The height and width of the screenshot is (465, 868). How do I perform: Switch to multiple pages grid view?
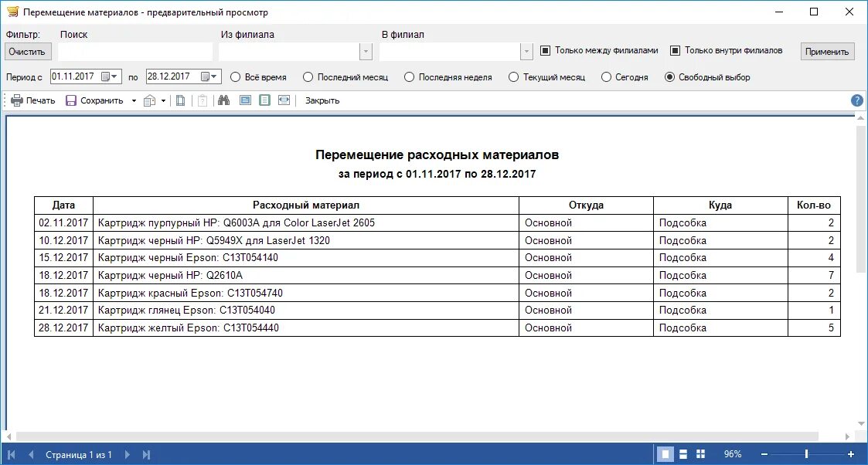click(x=700, y=454)
